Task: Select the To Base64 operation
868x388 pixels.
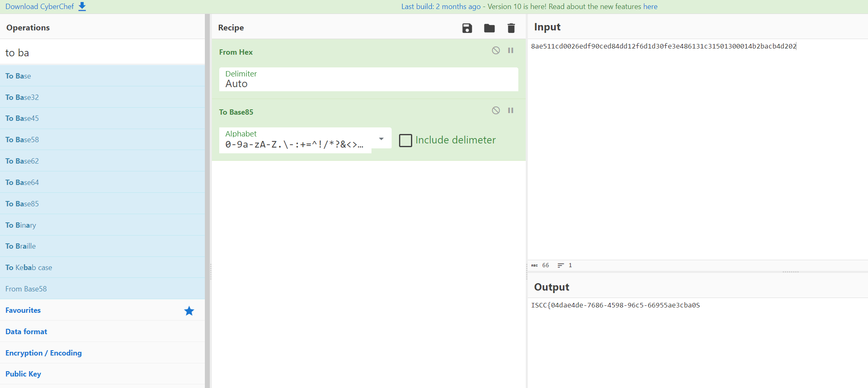Action: [x=102, y=182]
